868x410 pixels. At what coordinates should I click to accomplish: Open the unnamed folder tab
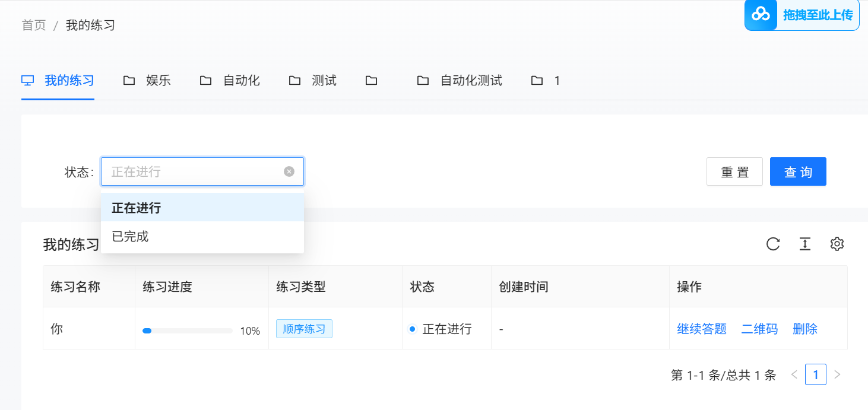[372, 80]
